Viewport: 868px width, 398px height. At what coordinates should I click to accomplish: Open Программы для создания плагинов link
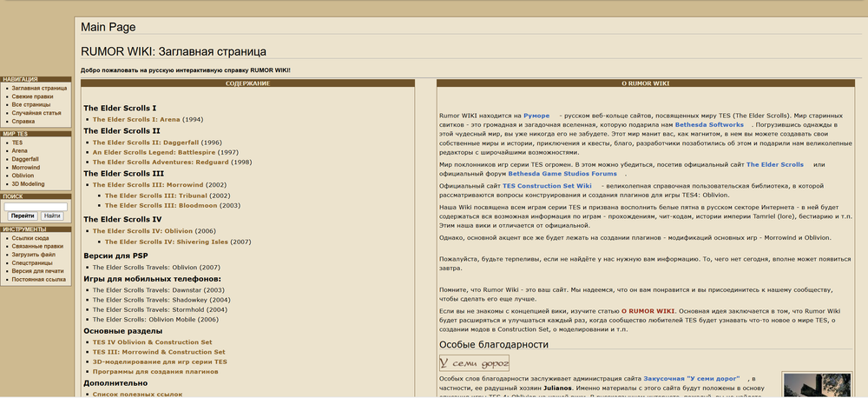coord(155,372)
